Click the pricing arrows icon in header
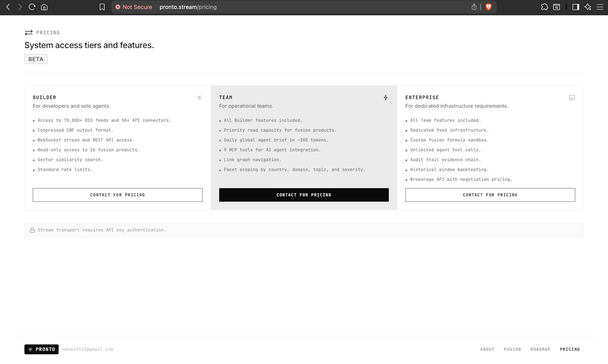The width and height of the screenshot is (608, 364). click(x=28, y=33)
